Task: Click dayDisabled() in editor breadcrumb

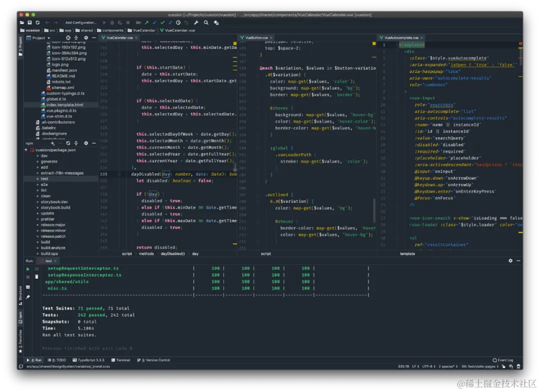Action: (x=172, y=254)
